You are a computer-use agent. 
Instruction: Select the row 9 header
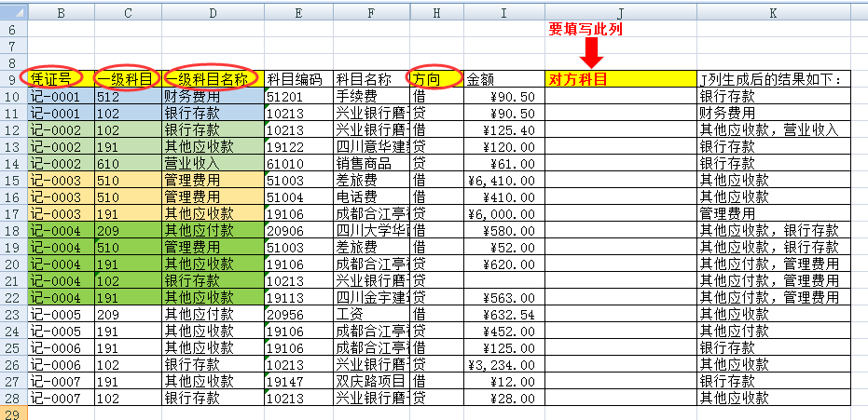[x=13, y=80]
